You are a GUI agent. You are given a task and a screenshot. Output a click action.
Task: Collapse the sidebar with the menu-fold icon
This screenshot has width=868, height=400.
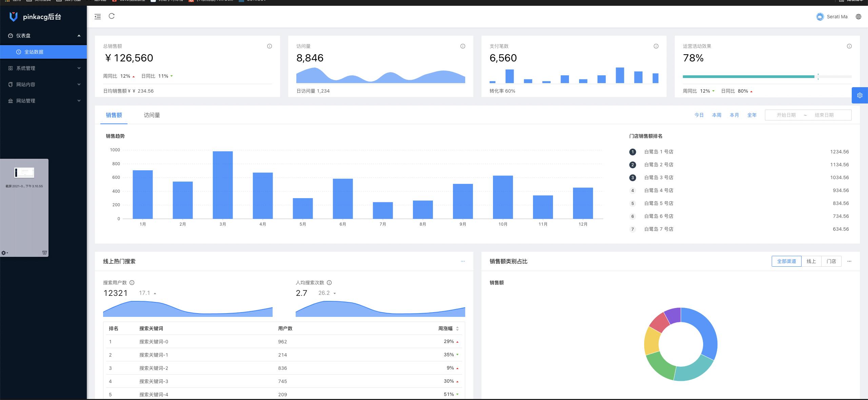[x=98, y=17]
